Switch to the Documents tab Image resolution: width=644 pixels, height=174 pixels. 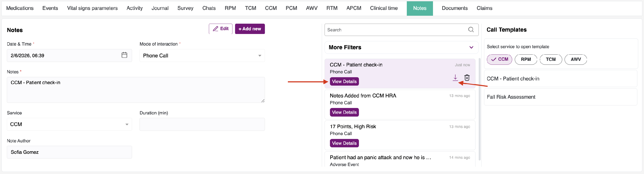(454, 8)
